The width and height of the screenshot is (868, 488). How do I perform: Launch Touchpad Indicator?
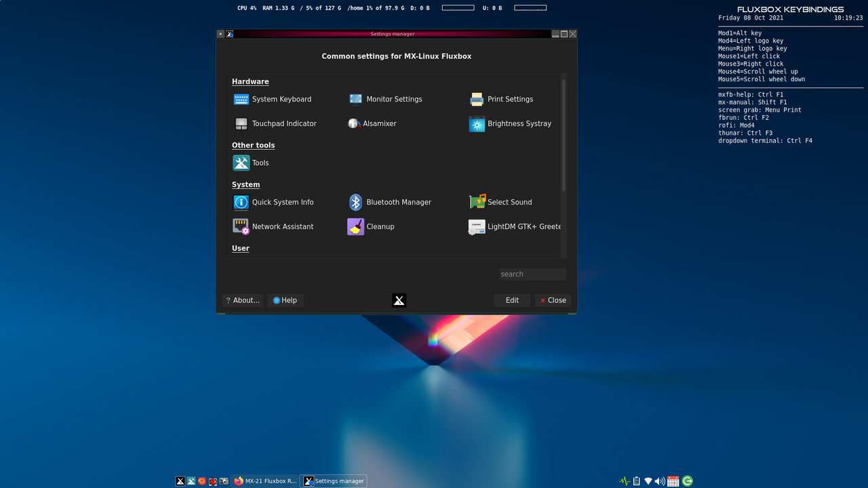pos(275,123)
